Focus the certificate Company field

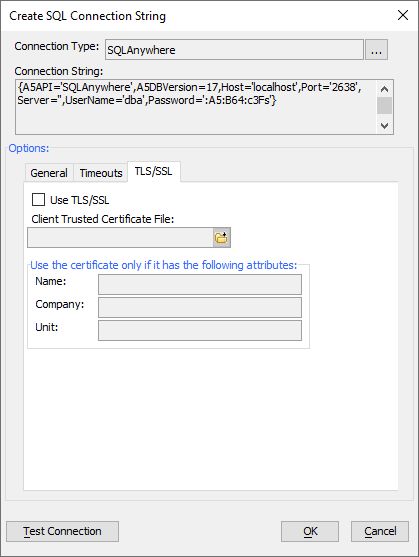point(200,307)
